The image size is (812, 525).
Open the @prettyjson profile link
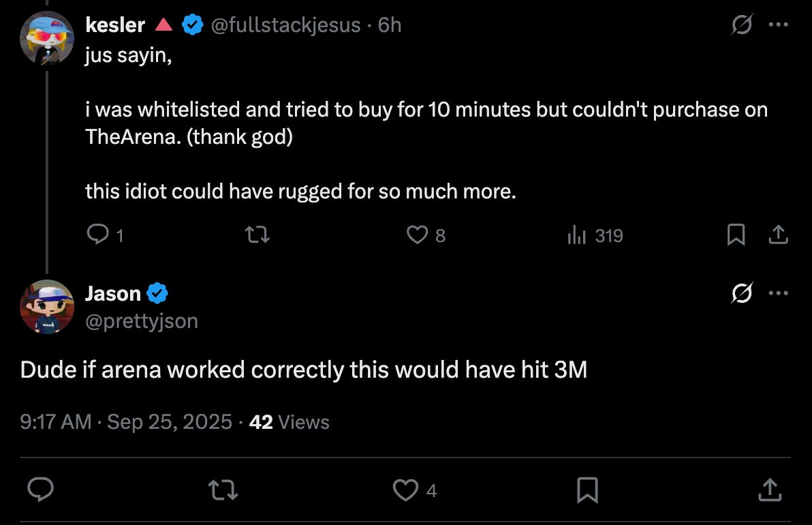(141, 320)
